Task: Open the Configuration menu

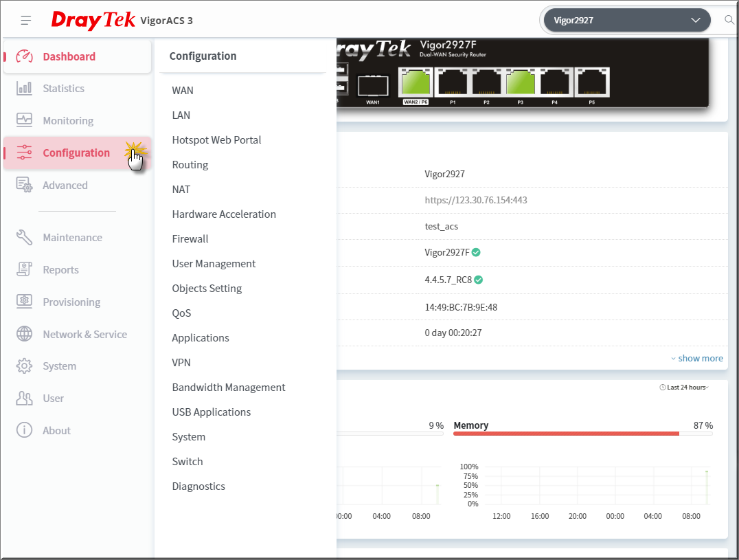Action: [74, 153]
